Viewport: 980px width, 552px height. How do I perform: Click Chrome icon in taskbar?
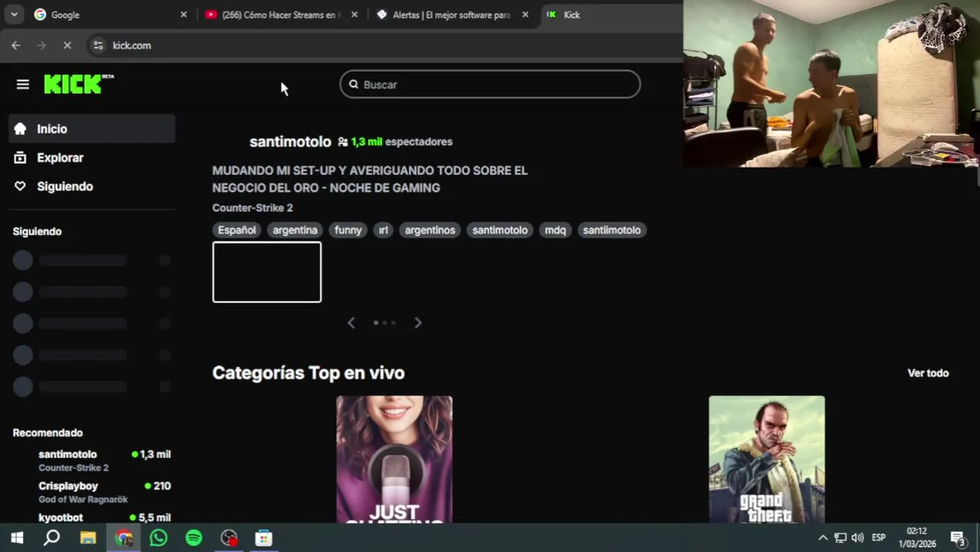pos(123,538)
